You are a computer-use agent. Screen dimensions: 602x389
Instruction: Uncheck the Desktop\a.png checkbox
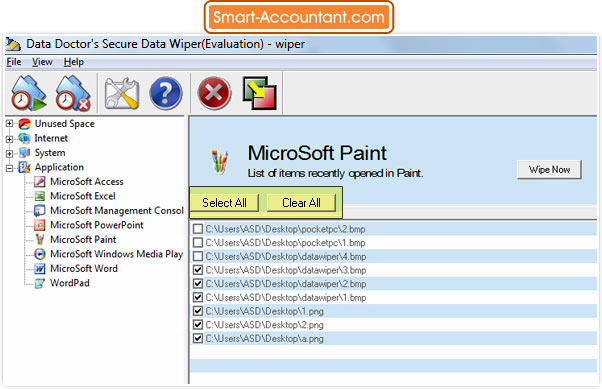(198, 339)
